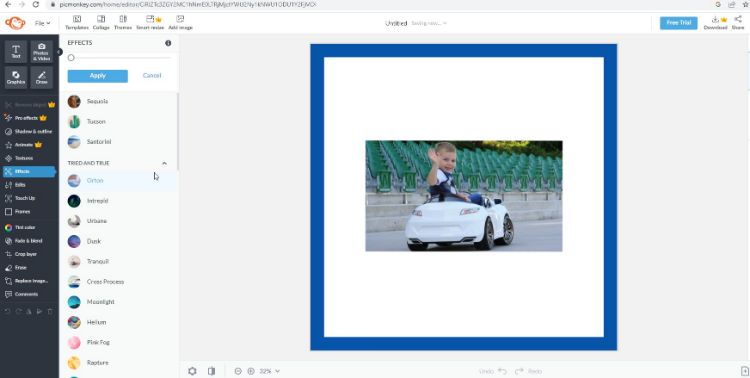Click the Free Trial button
The height and width of the screenshot is (378, 750).
coord(679,23)
